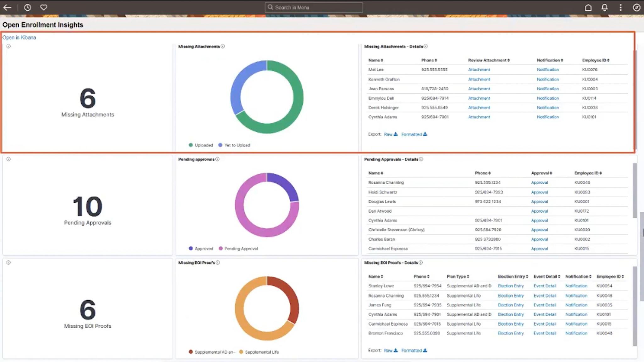Click the Pending Approvals Details scrollbar
The height and width of the screenshot is (362, 644).
(x=635, y=190)
